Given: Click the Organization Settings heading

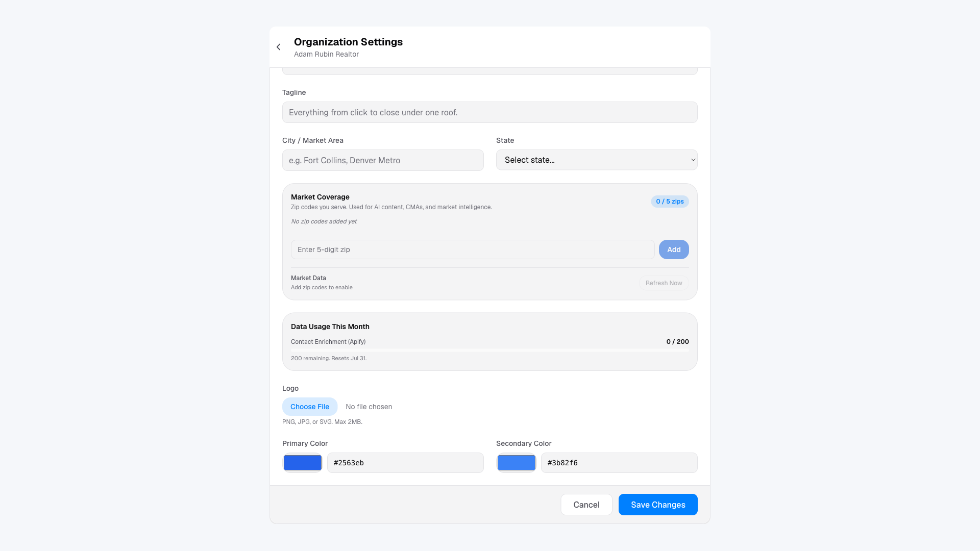Looking at the screenshot, I should tap(348, 42).
